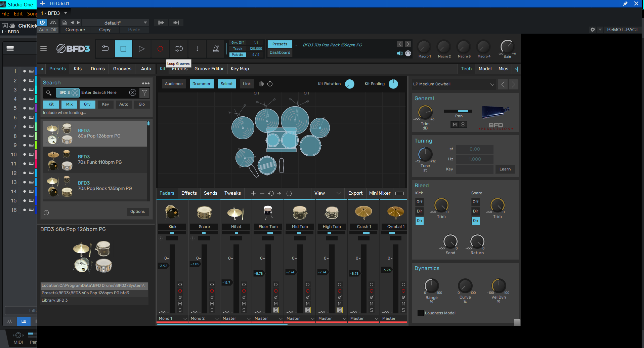Click the BFD3 undo button

105,49
